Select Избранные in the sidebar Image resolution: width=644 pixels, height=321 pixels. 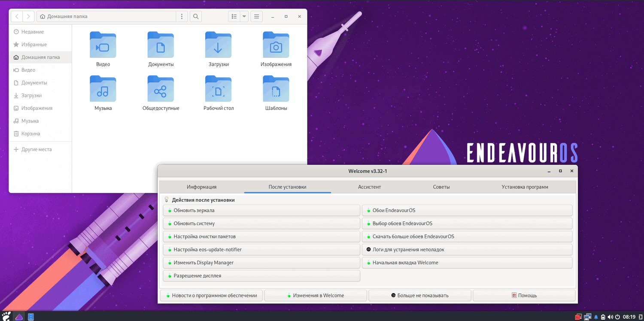pos(40,45)
